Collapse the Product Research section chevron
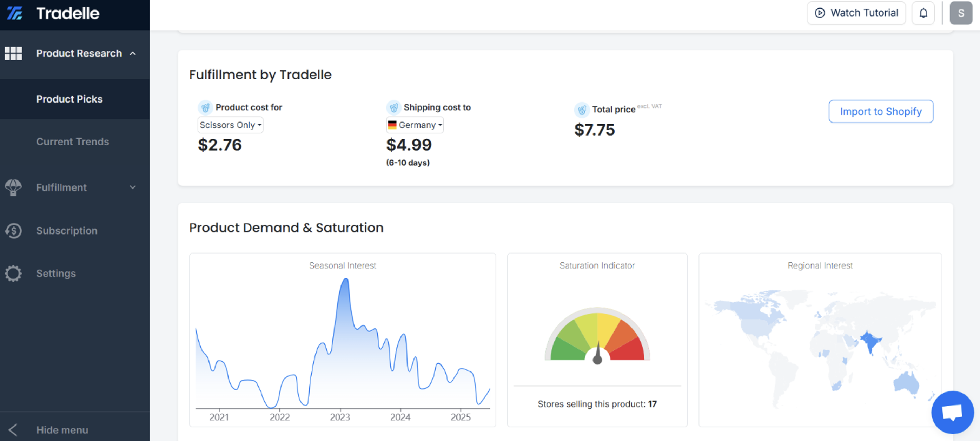 (132, 54)
